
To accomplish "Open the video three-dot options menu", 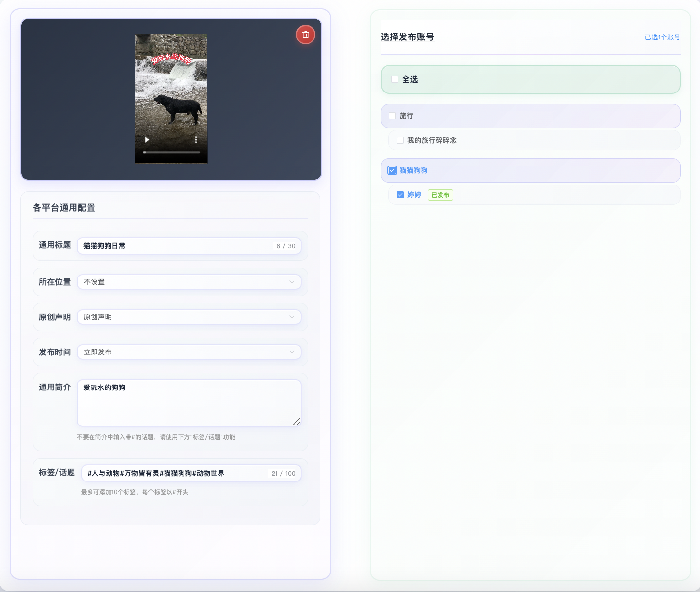I will 196,140.
